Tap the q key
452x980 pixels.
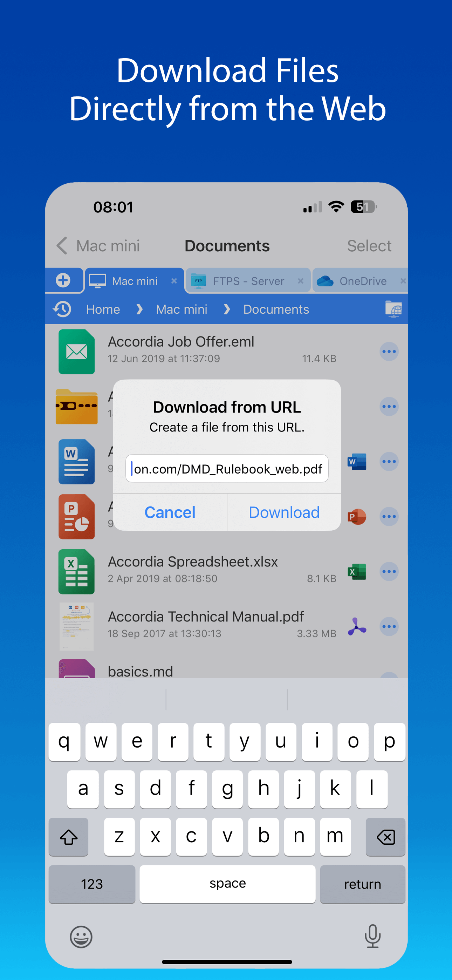point(64,742)
